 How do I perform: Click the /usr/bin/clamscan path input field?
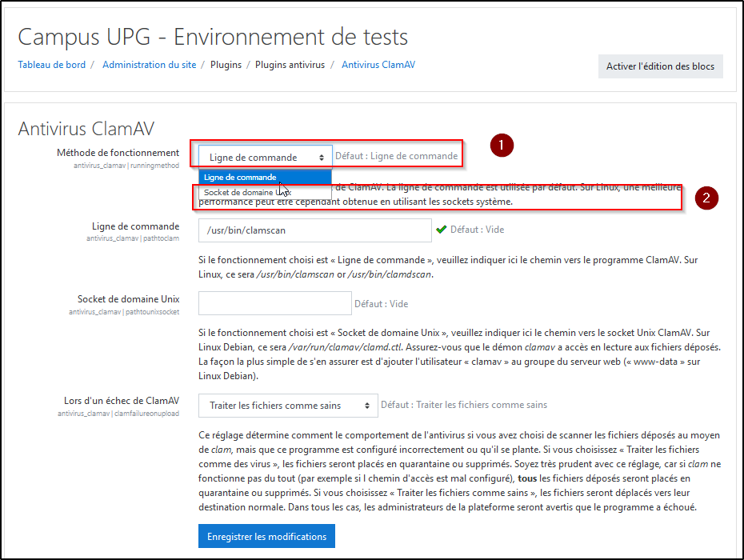coord(315,230)
